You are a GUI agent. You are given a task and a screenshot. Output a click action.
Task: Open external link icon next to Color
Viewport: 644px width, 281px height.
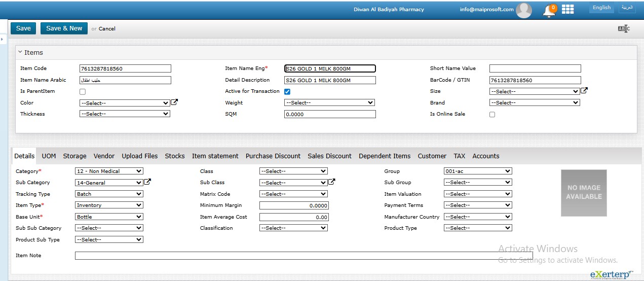point(174,102)
